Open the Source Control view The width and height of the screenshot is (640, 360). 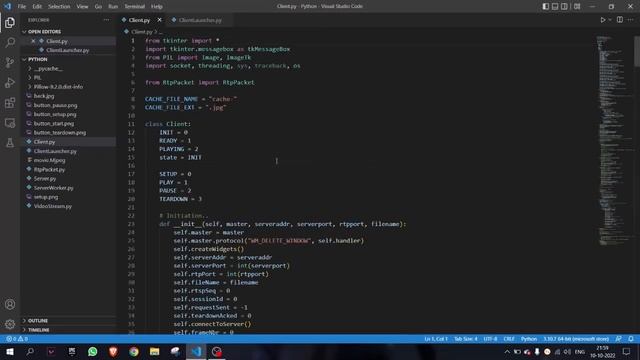(10, 62)
